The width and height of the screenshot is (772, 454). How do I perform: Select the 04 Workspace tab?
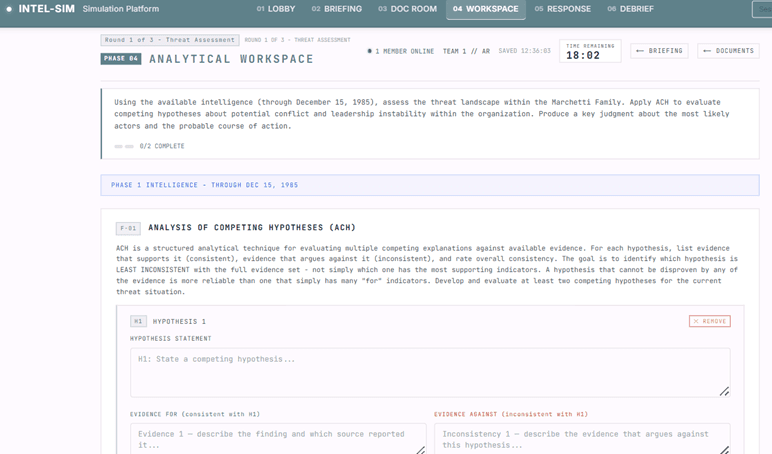click(485, 9)
